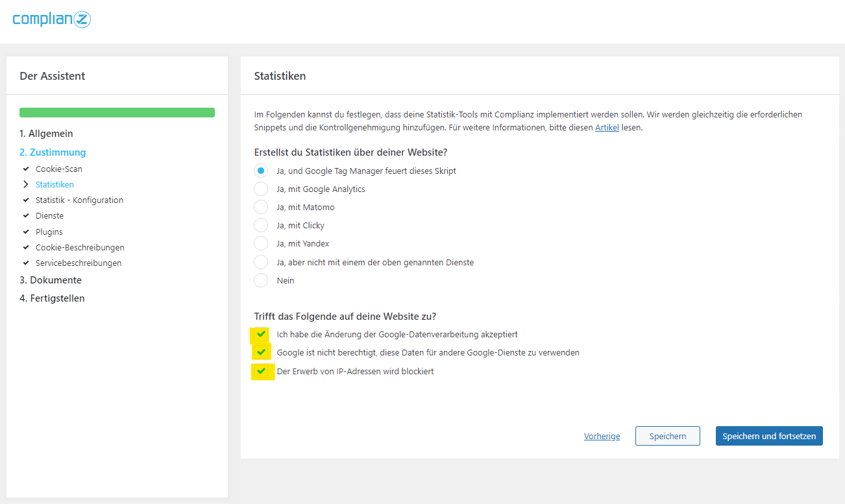The height and width of the screenshot is (504, 845).
Task: Select 'Ja, mit Yandex' radio button
Action: click(x=261, y=243)
